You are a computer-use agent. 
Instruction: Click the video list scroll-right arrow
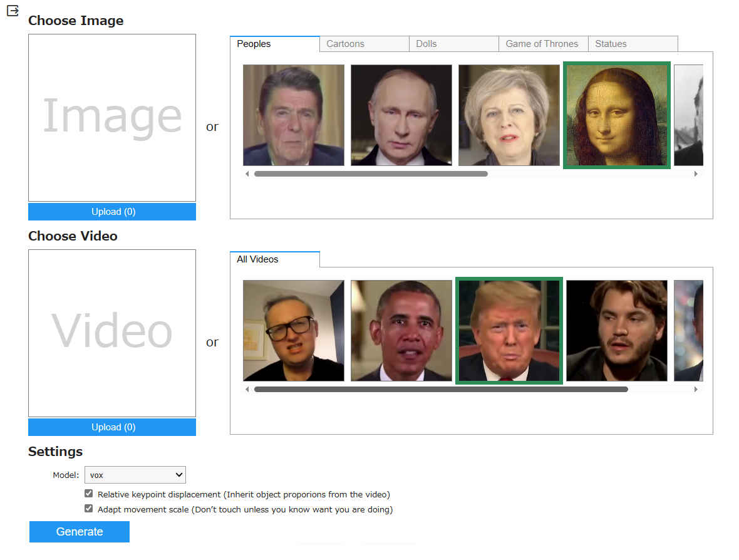(x=696, y=390)
